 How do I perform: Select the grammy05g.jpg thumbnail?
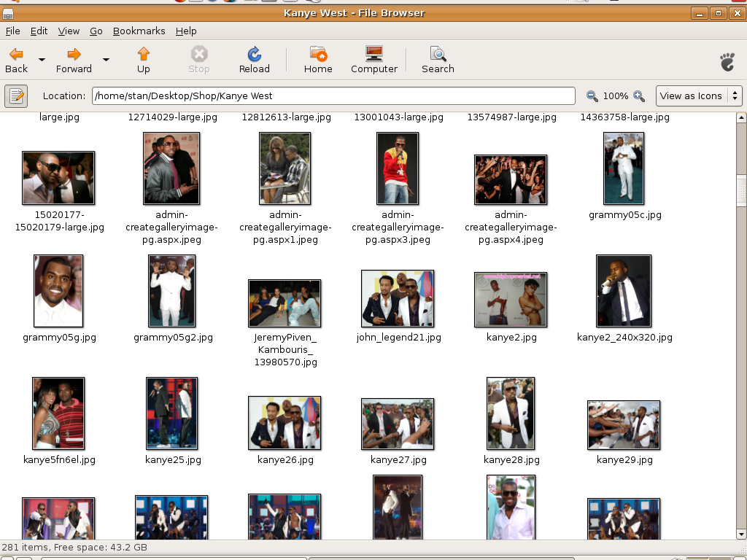[58, 291]
